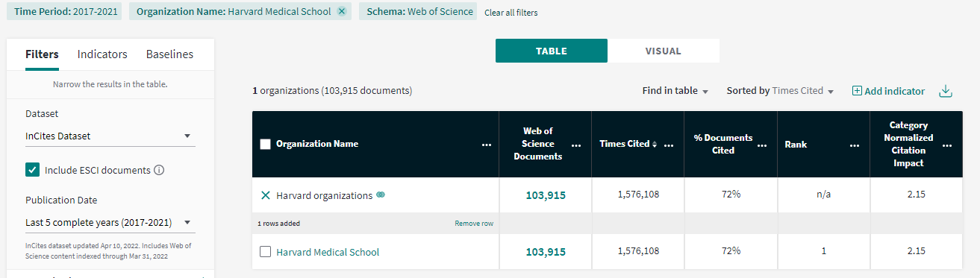Screen dimensions: 980x278
Task: Click Clear all filters link
Action: click(x=511, y=13)
